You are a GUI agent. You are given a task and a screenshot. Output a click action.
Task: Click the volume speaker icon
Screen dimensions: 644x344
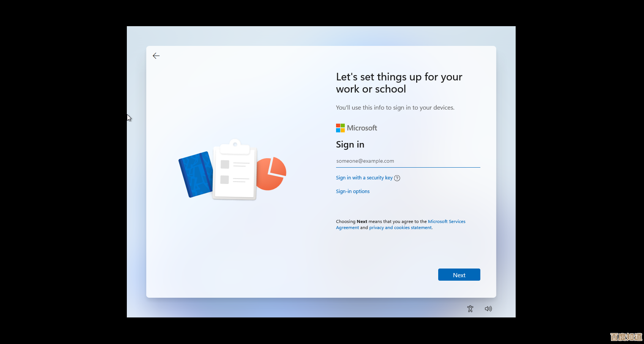click(x=488, y=309)
